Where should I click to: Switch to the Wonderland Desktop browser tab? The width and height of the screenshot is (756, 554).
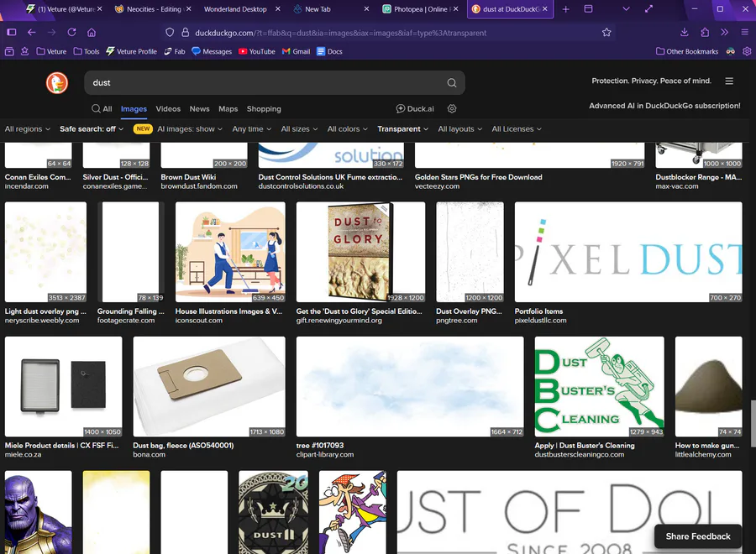pyautogui.click(x=241, y=9)
